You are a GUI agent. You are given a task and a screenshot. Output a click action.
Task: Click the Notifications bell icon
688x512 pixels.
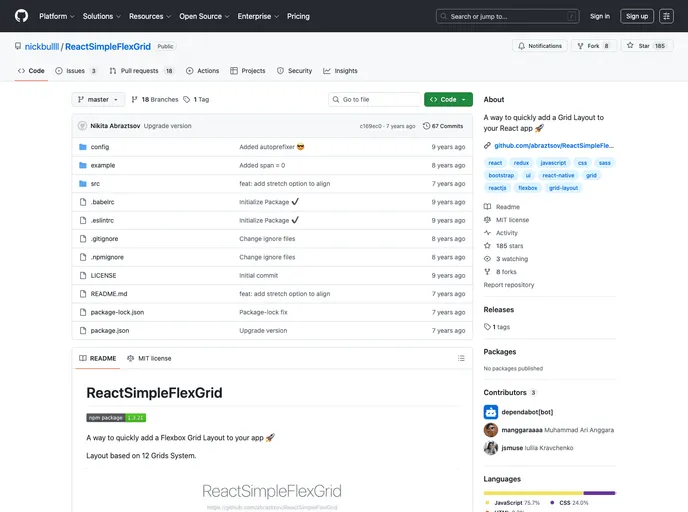point(521,46)
